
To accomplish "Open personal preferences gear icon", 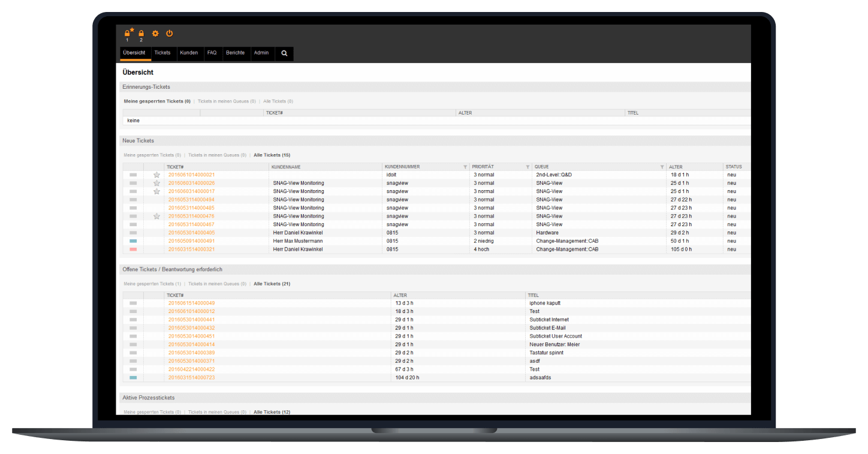I will pos(155,34).
